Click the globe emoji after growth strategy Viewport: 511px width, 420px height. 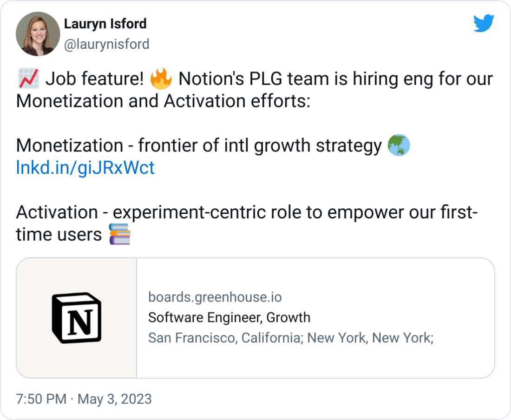(399, 145)
